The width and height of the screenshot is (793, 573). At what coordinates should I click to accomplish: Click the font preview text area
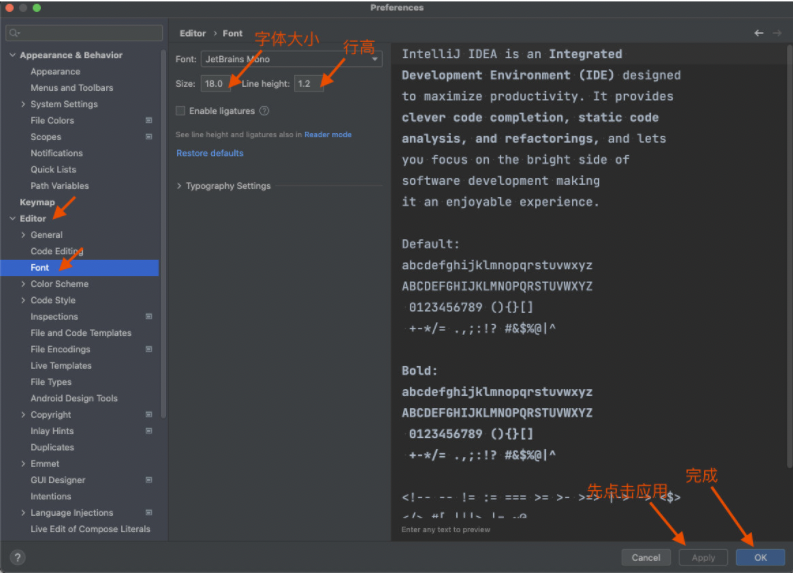coord(590,283)
